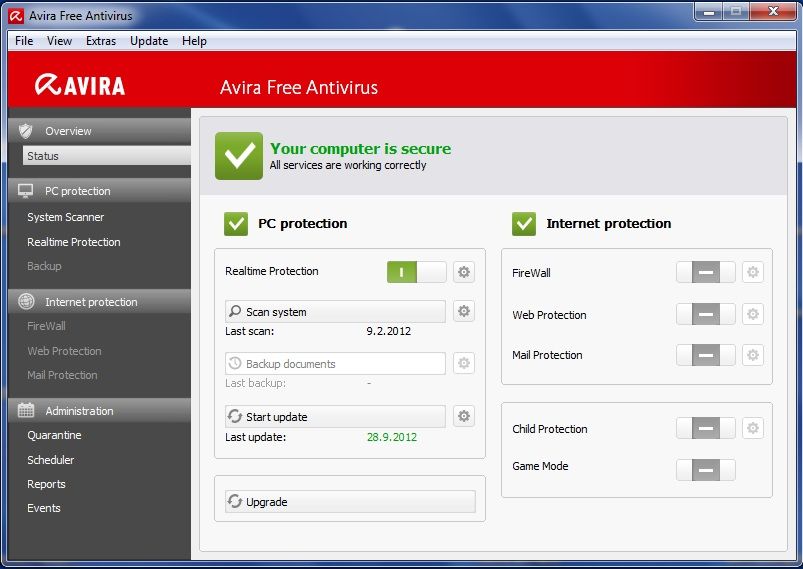The width and height of the screenshot is (803, 569).
Task: Open the Update menu in menu bar
Action: (149, 41)
